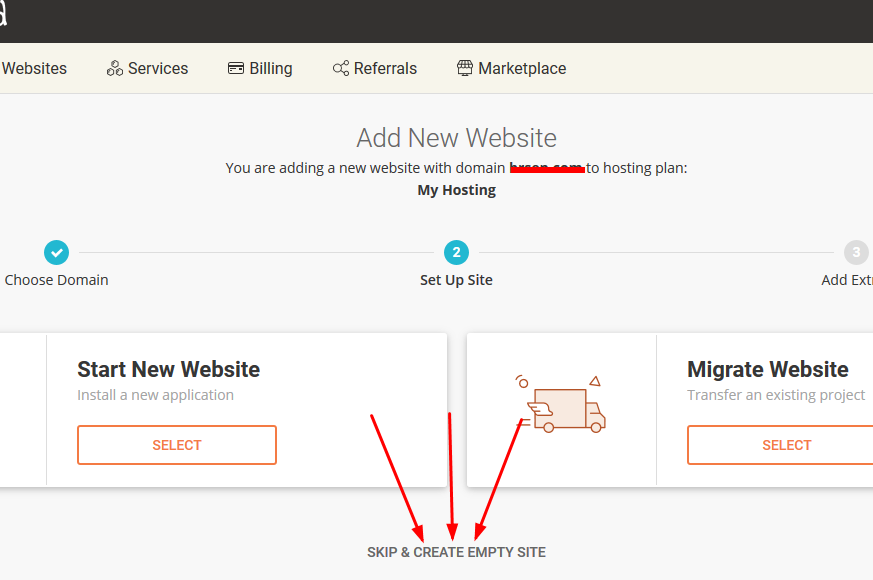Click the Billing credit card icon
The image size is (873, 580).
(x=236, y=69)
